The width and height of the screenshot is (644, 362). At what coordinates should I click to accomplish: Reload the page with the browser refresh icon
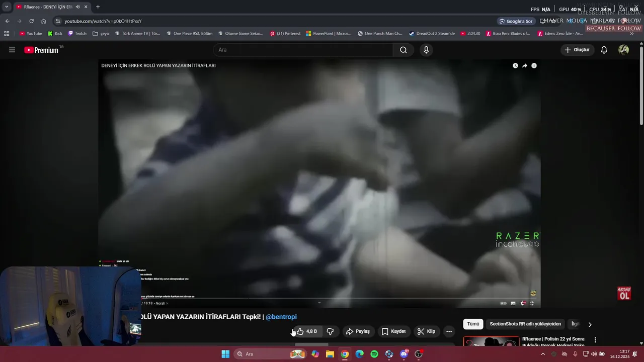coord(31,21)
